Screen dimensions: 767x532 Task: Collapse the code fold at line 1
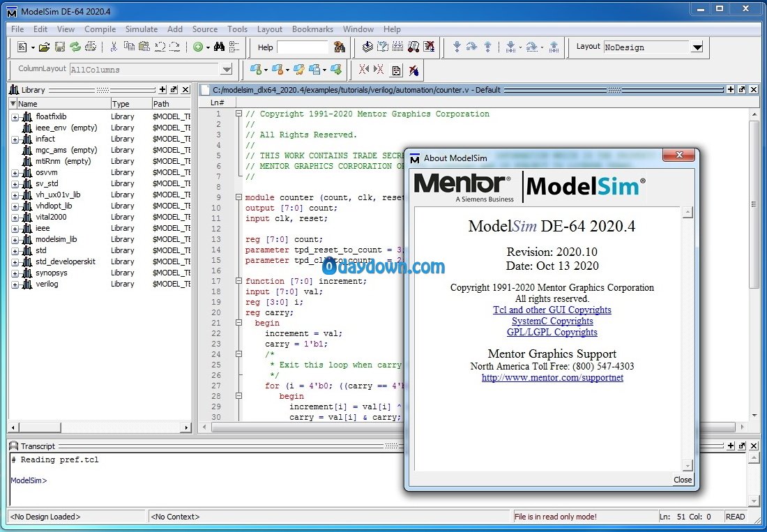click(238, 114)
